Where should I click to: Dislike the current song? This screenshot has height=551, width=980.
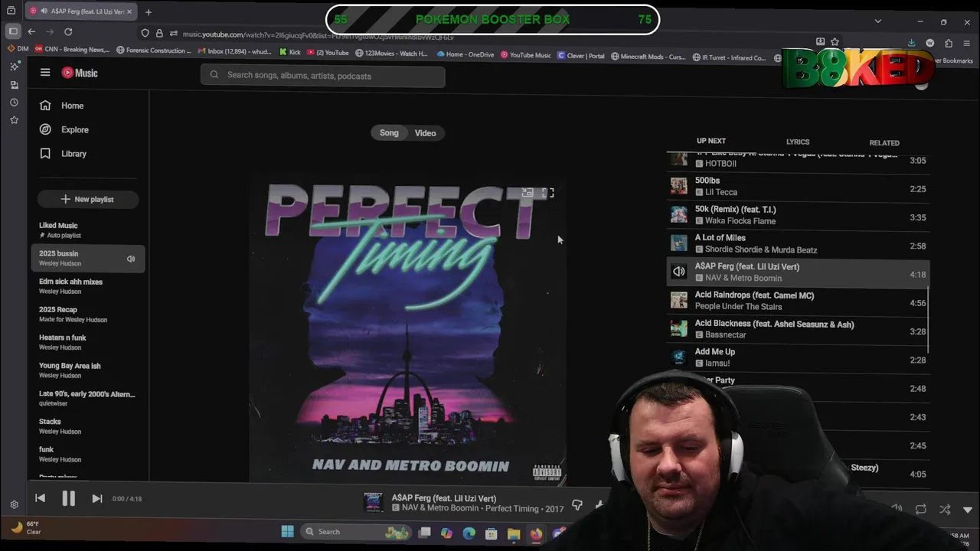(577, 504)
